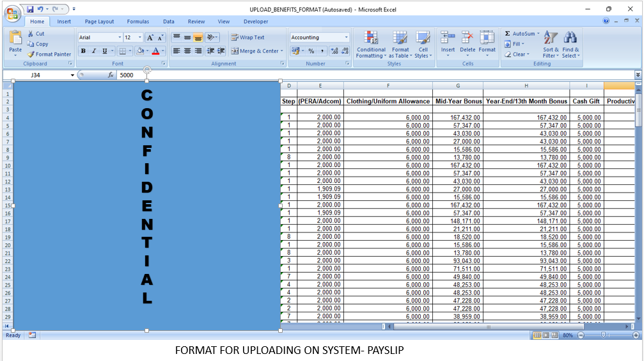Click the Delete cells icon
The height and width of the screenshot is (361, 644).
(467, 38)
